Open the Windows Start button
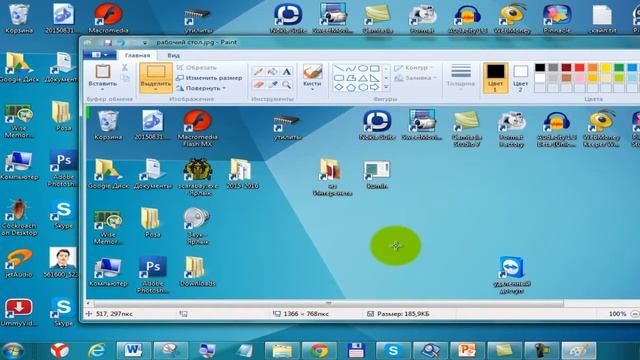This screenshot has height=360, width=640. (x=13, y=351)
